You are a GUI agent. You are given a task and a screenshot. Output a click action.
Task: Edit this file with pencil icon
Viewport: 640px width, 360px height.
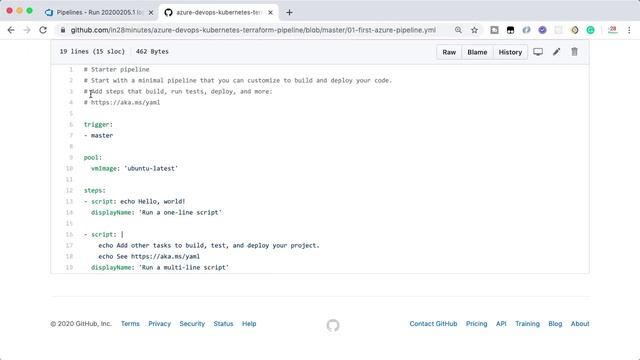click(x=556, y=52)
